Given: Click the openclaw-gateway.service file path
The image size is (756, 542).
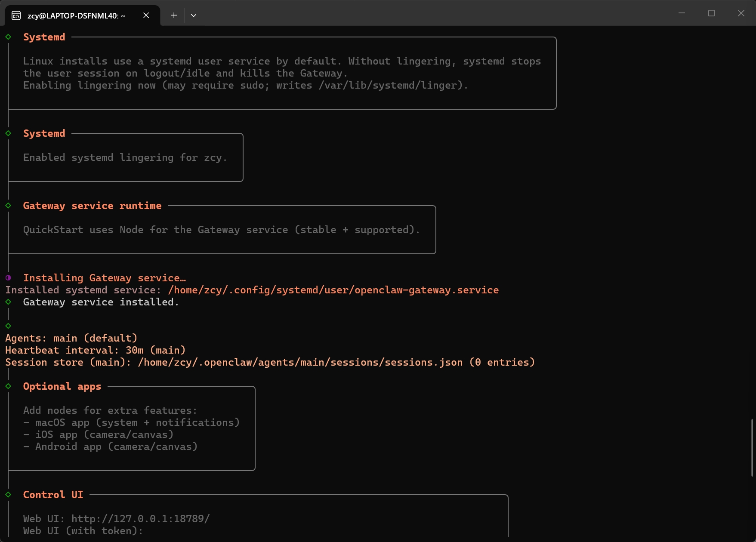Looking at the screenshot, I should coord(333,290).
